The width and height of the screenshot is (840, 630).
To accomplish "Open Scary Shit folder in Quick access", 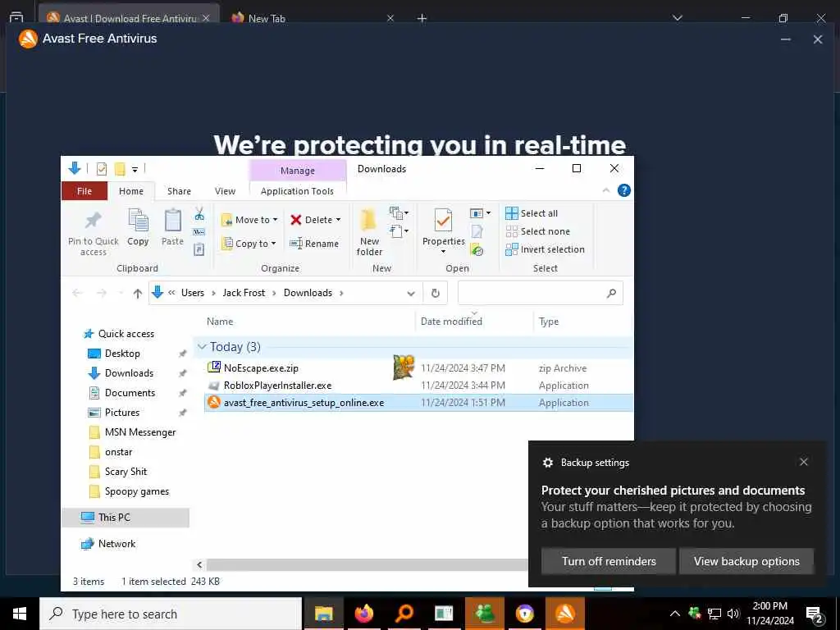I will [126, 472].
